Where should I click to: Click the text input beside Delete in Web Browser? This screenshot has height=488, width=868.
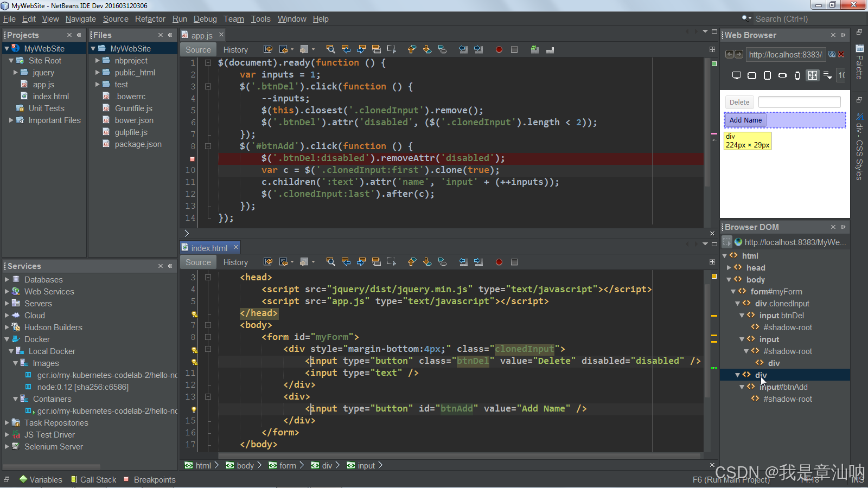tap(799, 102)
